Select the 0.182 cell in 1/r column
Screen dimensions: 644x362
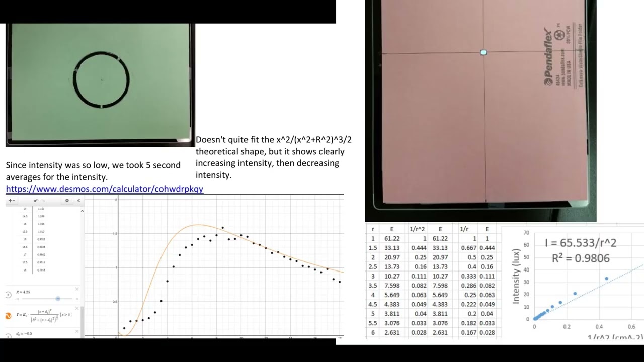[468, 323]
